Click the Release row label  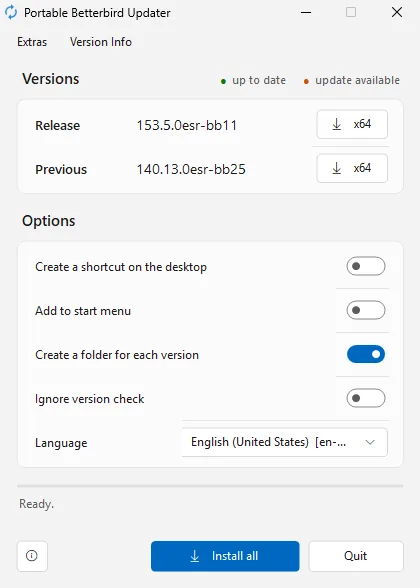(x=57, y=125)
